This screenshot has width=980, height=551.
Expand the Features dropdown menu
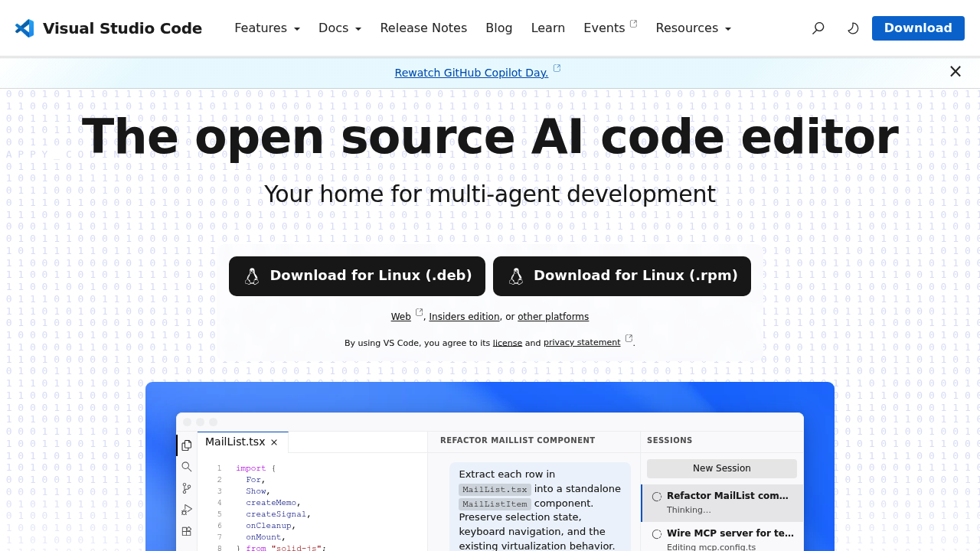pos(267,28)
